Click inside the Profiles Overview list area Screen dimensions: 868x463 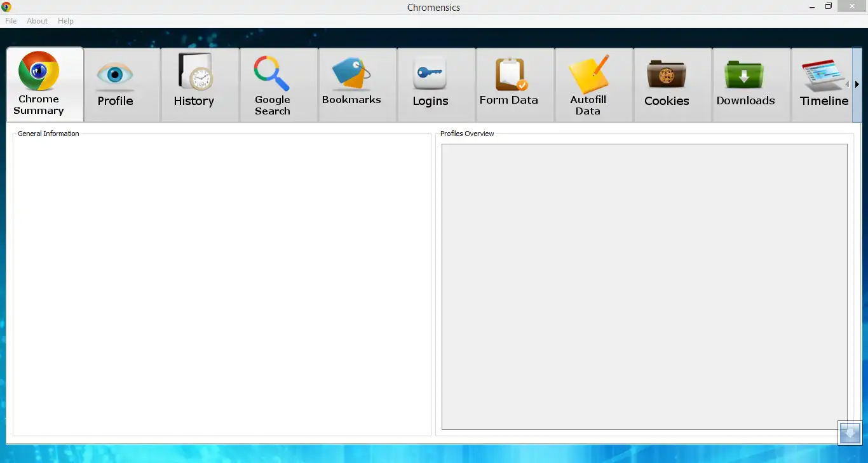click(x=644, y=287)
